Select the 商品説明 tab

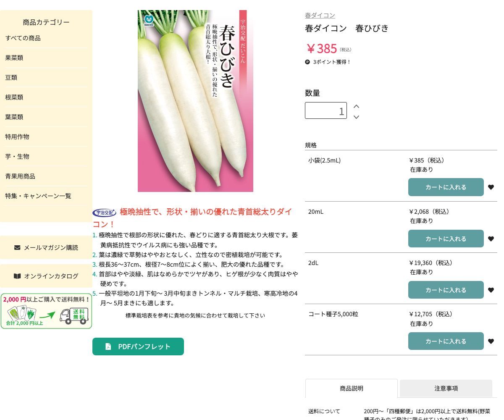pyautogui.click(x=351, y=388)
